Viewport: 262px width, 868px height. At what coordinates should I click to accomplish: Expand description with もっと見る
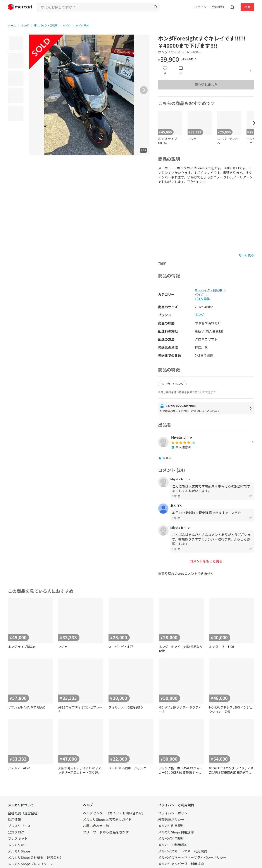[x=246, y=255]
